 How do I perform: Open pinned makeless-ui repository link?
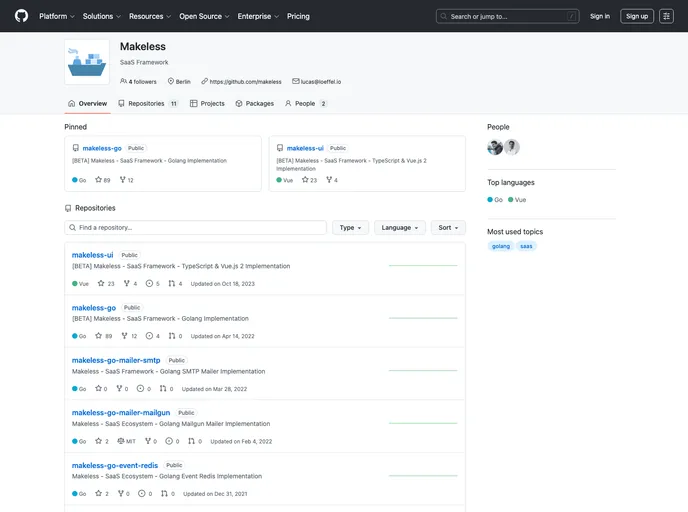305,148
